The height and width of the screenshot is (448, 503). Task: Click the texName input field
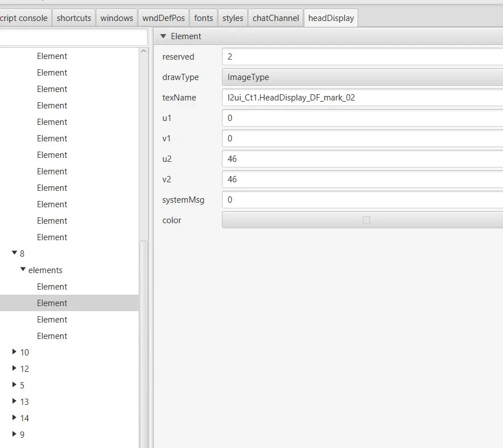[x=363, y=98]
